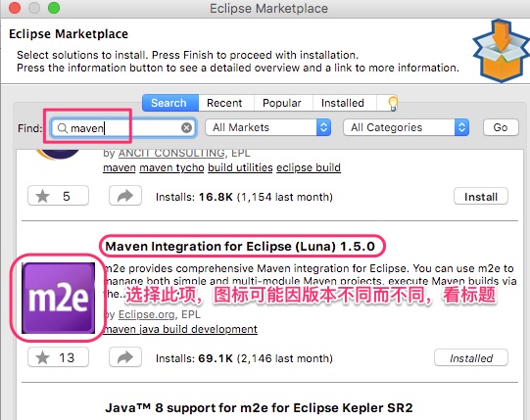Click the m2e plugin logo
Viewport: 530px width, 420px height.
(58, 298)
